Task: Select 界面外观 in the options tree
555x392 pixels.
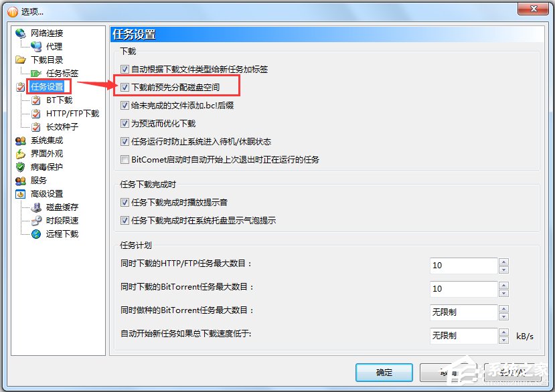Action: coord(47,154)
